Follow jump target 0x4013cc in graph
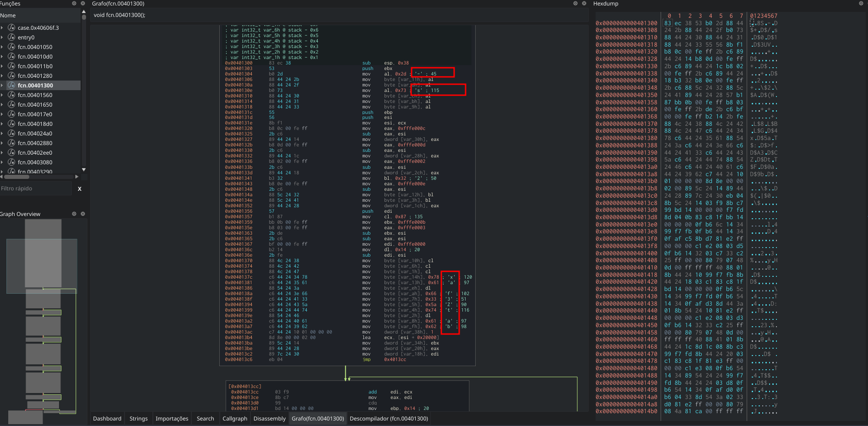 395,359
